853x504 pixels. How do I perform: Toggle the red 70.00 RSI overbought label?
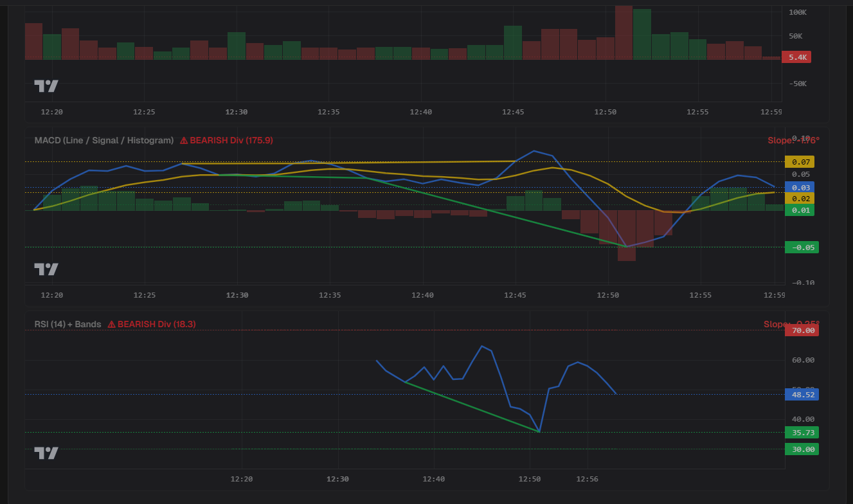(802, 330)
